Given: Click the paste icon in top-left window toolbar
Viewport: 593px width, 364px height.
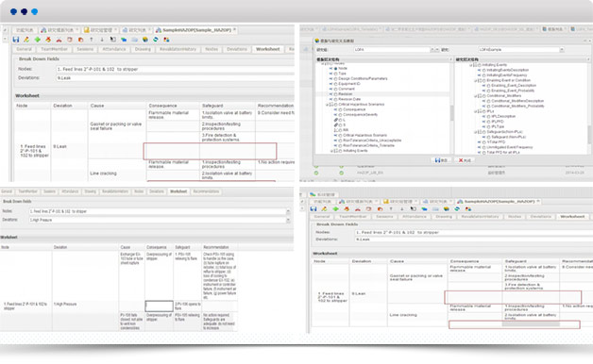Looking at the screenshot, I should click(80, 40).
